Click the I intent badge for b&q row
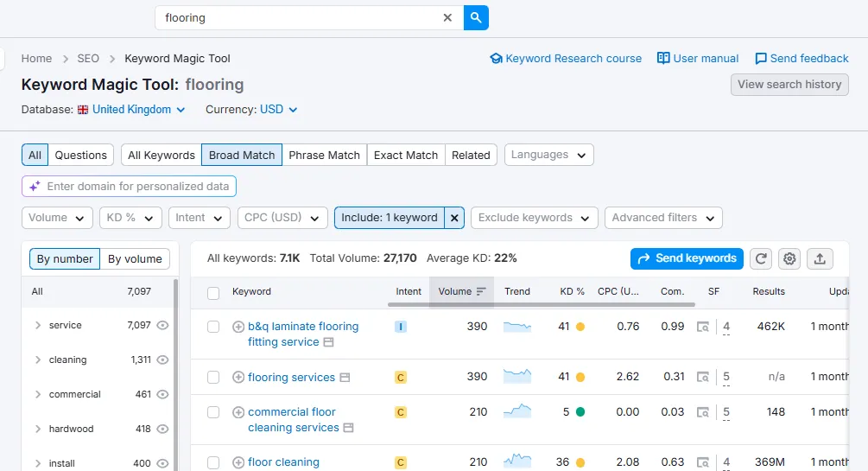 (400, 327)
